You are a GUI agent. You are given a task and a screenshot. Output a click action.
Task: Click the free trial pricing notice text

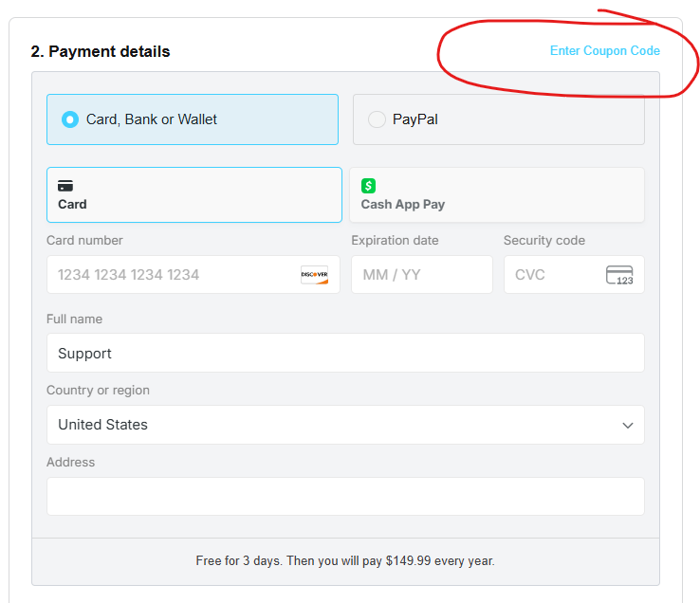point(345,561)
